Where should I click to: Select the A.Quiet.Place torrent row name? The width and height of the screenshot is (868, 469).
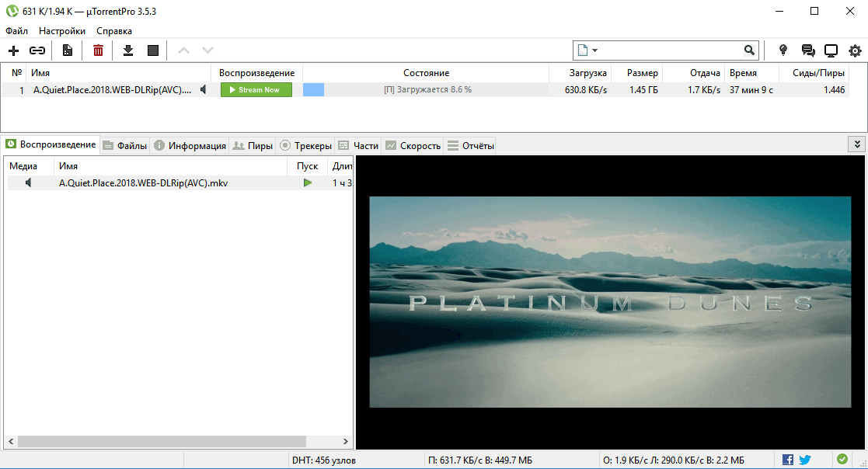tap(113, 89)
